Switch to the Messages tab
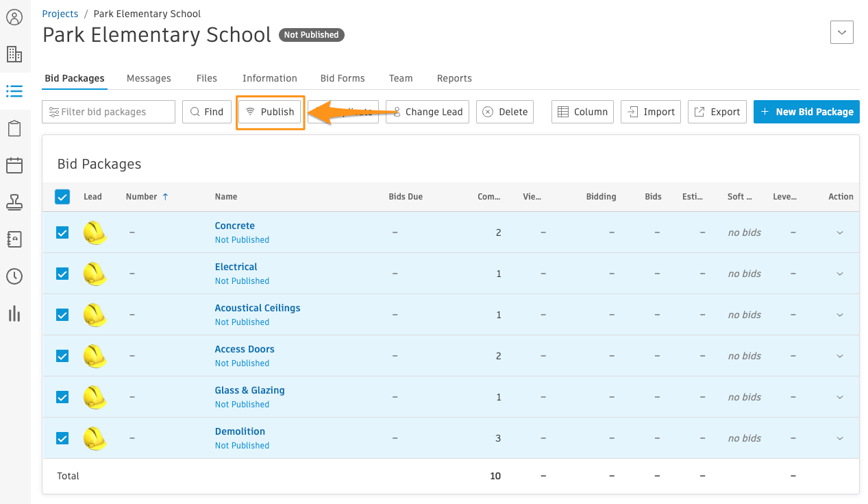868x504 pixels. [x=149, y=78]
